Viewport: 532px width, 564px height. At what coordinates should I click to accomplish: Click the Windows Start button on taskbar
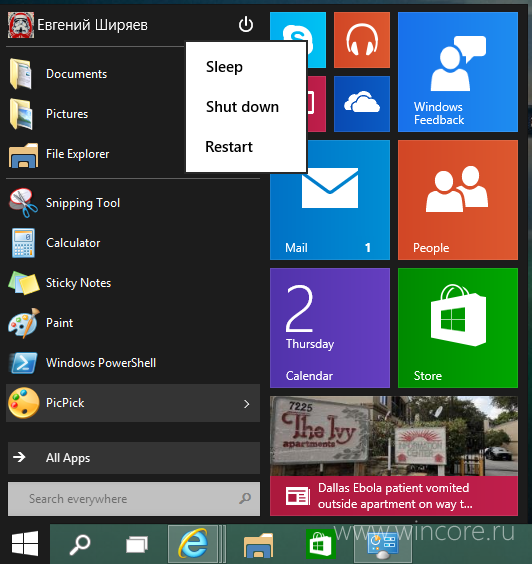(x=24, y=543)
